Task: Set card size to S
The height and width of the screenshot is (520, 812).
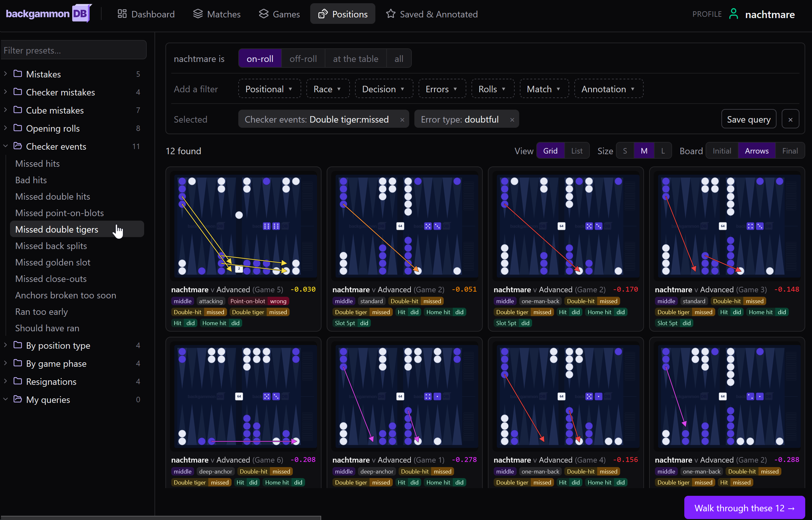Action: point(625,151)
